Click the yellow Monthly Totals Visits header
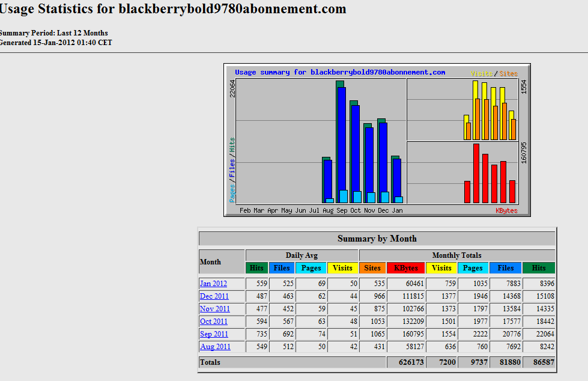This screenshot has height=381, width=588. pyautogui.click(x=441, y=267)
